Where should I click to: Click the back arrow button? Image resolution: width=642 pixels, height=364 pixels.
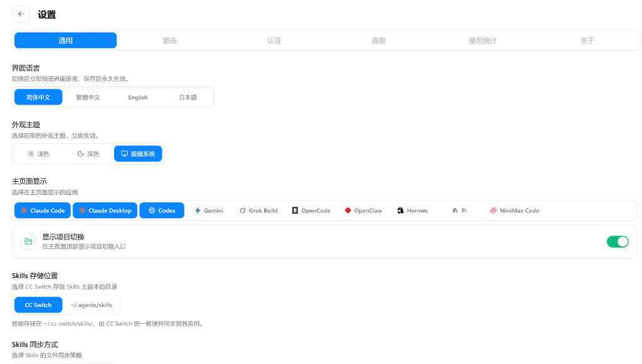[21, 14]
